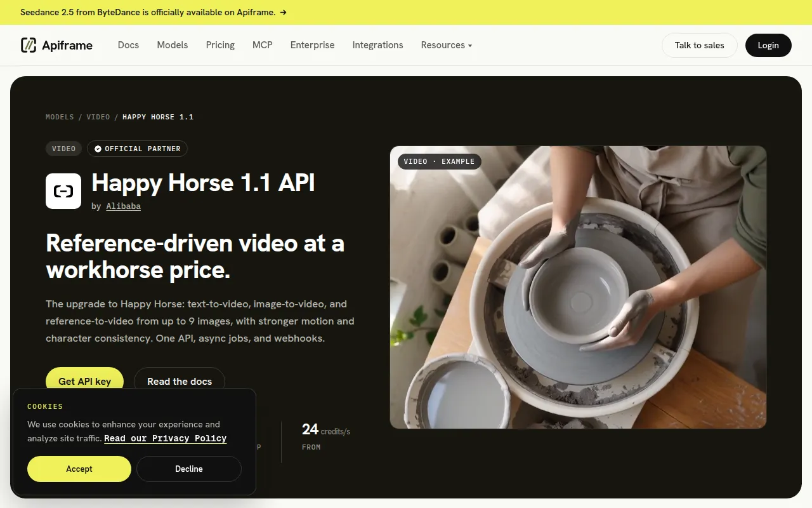Click the VIDEO · EXAMPLE label

point(439,161)
